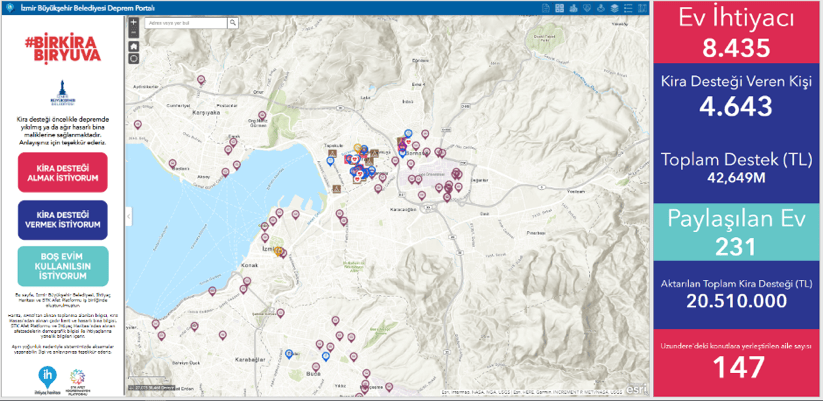Click the esri logo on the map

(x=639, y=389)
